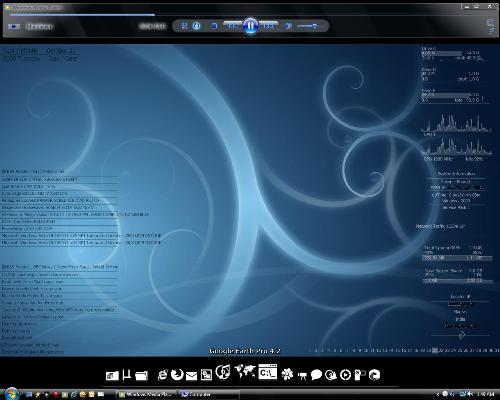Toggle repeat in the media player
The height and width of the screenshot is (400, 500).
197,26
